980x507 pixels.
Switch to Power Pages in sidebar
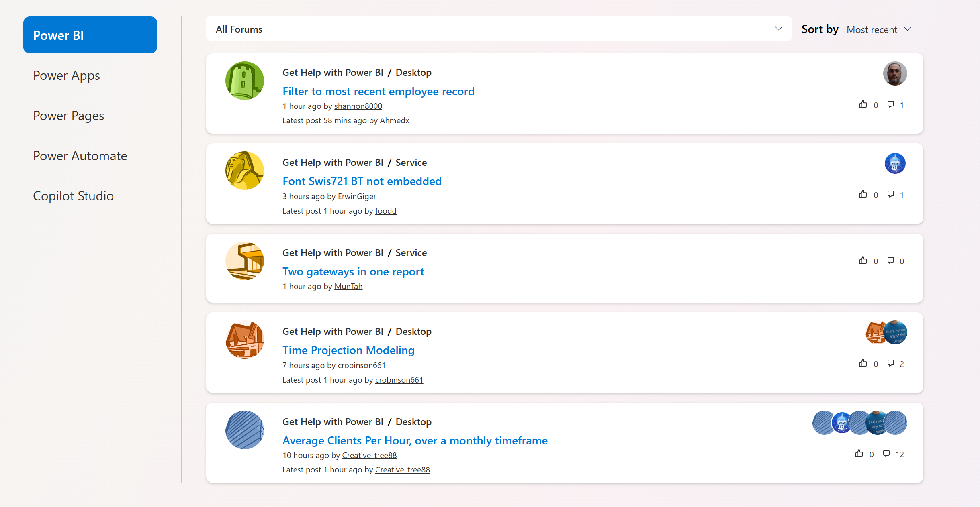click(69, 116)
